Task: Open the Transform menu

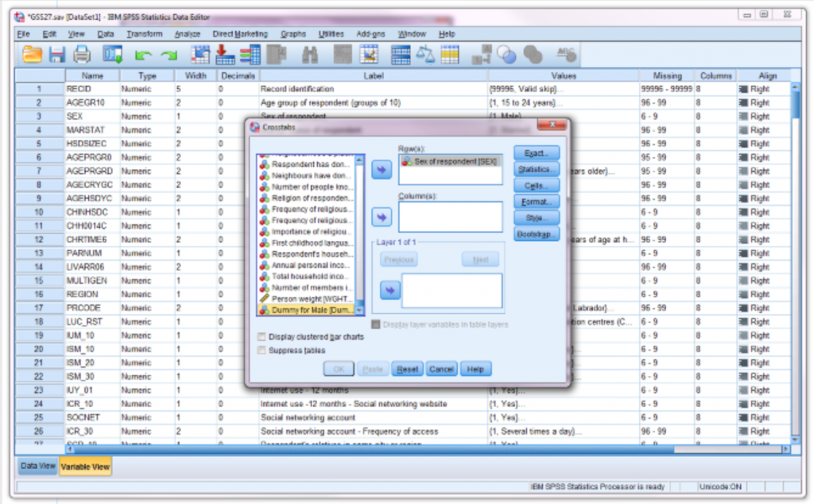Action: tap(145, 33)
